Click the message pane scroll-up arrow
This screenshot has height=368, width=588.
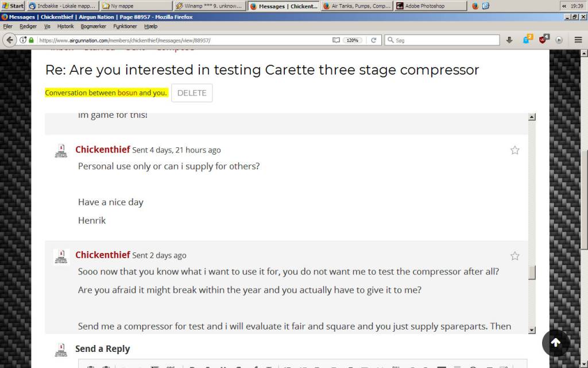(x=532, y=117)
